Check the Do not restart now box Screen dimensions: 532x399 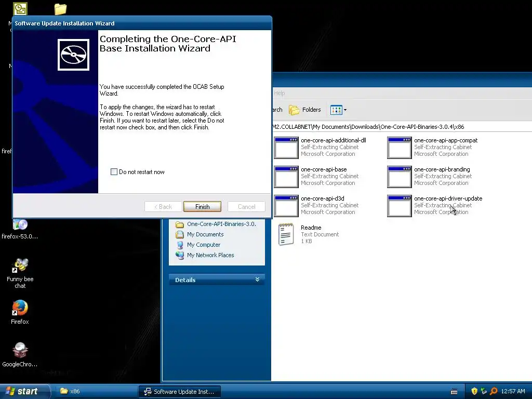[114, 171]
